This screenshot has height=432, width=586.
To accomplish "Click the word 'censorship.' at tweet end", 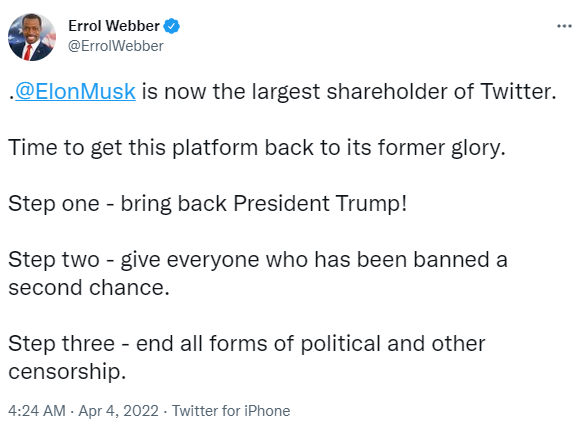I will click(67, 371).
